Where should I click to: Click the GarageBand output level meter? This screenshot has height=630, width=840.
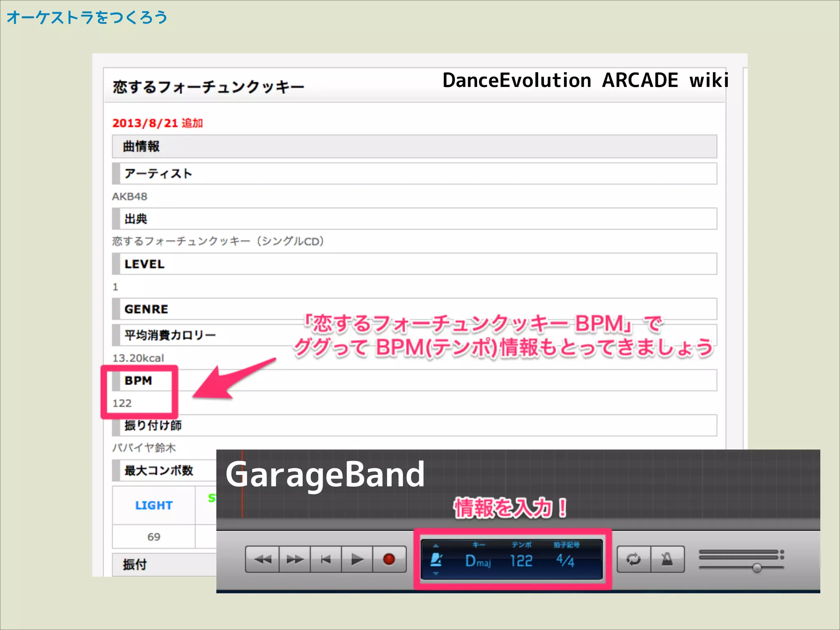pyautogui.click(x=742, y=555)
